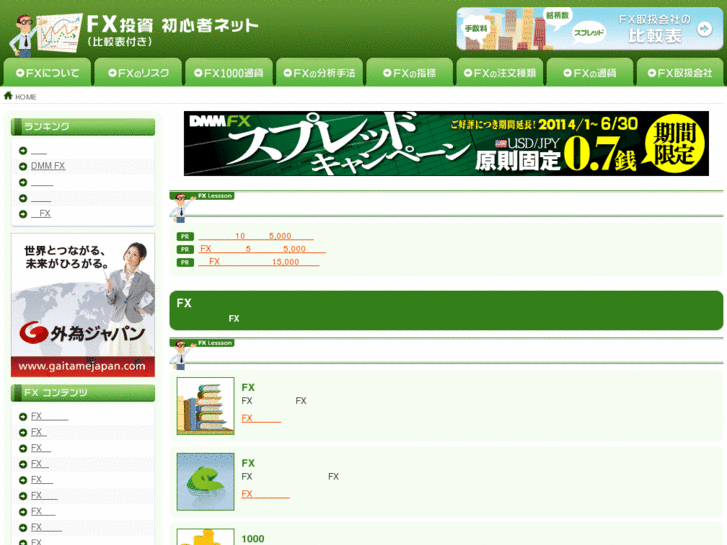Click the 1000 article heading
727x545 pixels.
(x=253, y=539)
